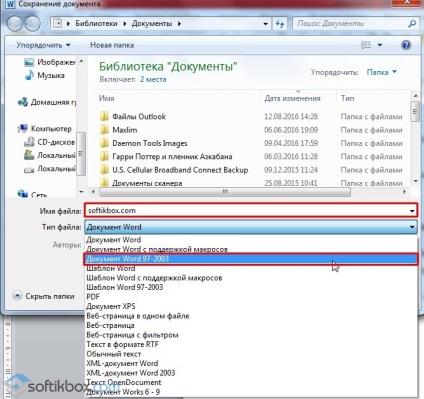Viewport: 424px width, 399px height.
Task: Open Домашняя группа in navigation pane
Action: click(47, 102)
